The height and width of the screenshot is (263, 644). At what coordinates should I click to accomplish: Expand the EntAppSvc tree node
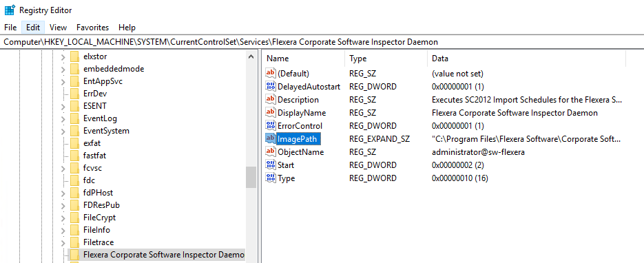point(63,82)
